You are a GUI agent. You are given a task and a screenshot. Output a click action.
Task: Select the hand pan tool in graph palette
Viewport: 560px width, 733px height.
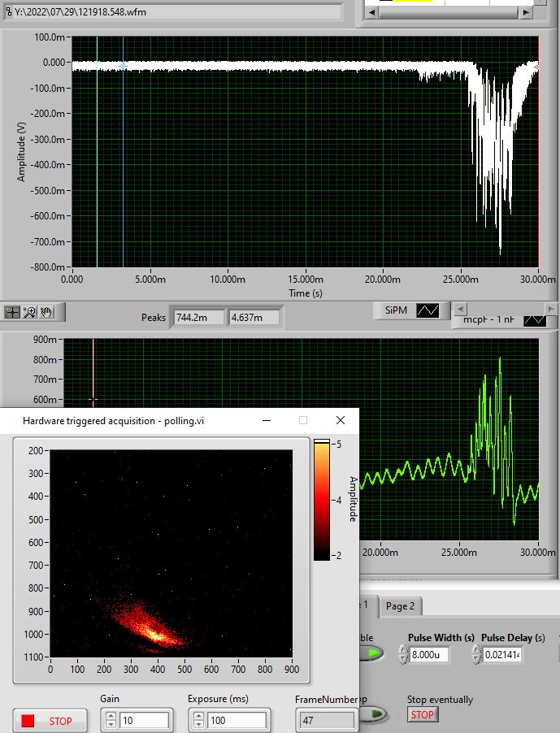pyautogui.click(x=46, y=312)
